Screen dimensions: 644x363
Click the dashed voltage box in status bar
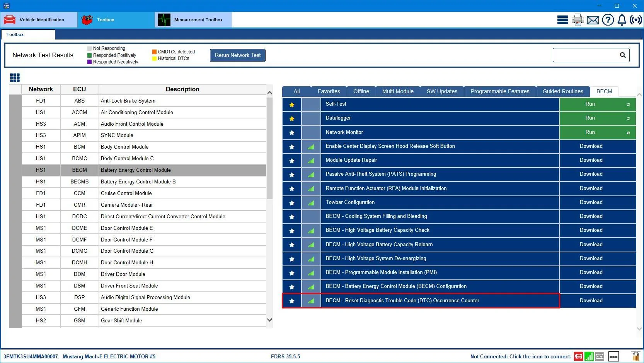point(613,356)
